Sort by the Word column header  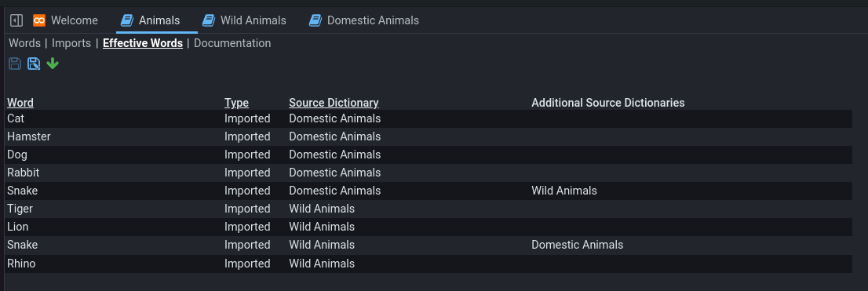click(20, 102)
